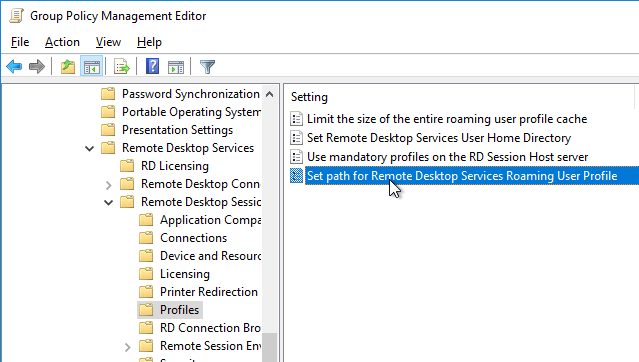The height and width of the screenshot is (362, 639).
Task: Click the Portable Operating System folder icon
Action: coord(108,112)
